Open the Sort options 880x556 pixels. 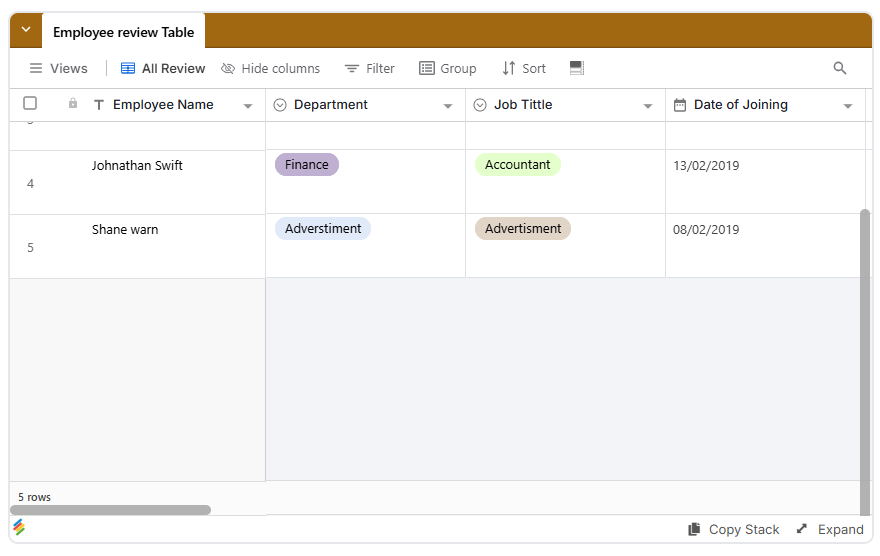pos(524,68)
